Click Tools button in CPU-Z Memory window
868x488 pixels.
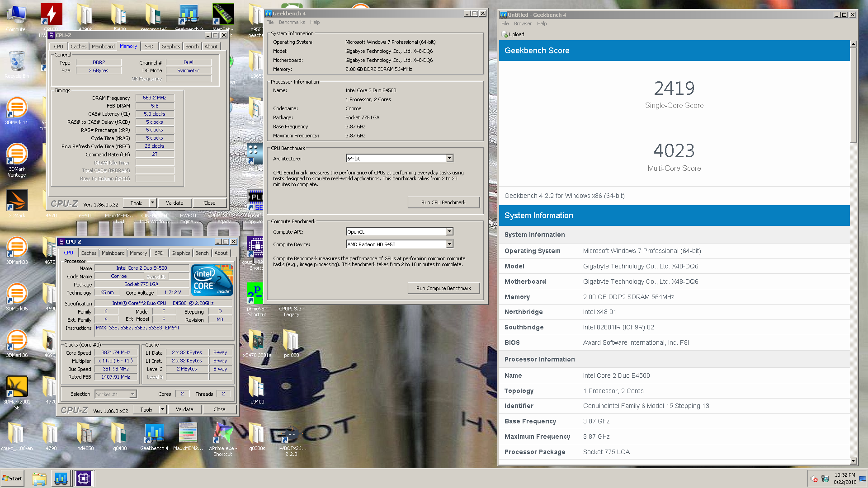pos(136,203)
